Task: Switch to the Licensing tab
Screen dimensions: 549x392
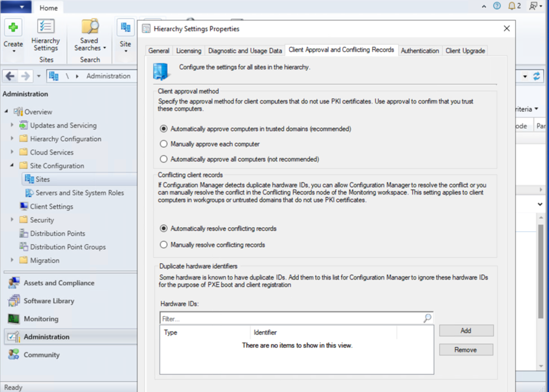Action: click(189, 51)
